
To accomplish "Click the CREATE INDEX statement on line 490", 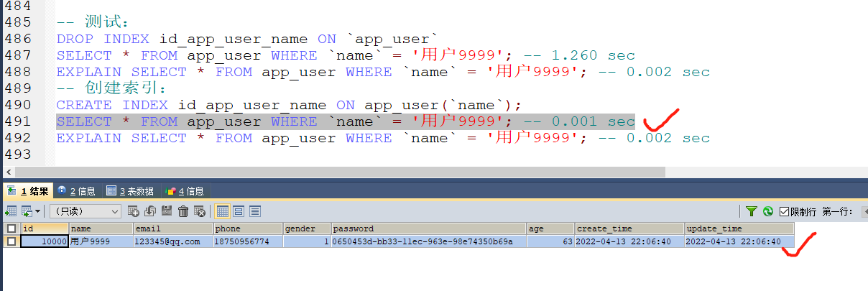I will 288,105.
